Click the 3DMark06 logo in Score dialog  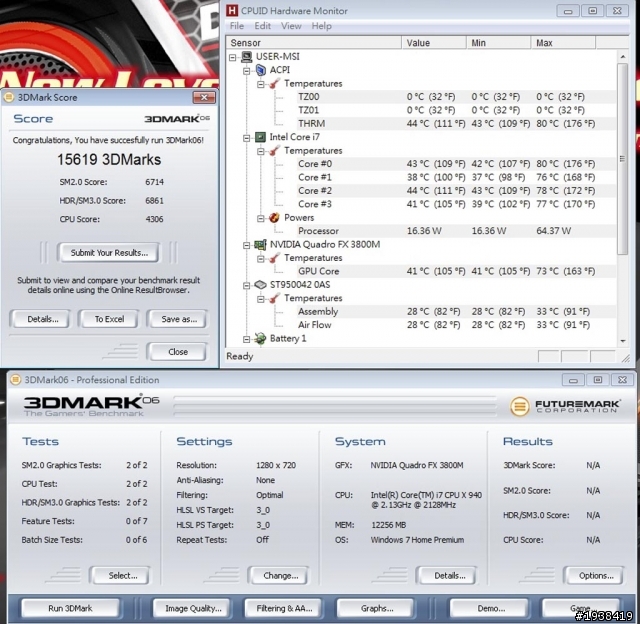(177, 119)
